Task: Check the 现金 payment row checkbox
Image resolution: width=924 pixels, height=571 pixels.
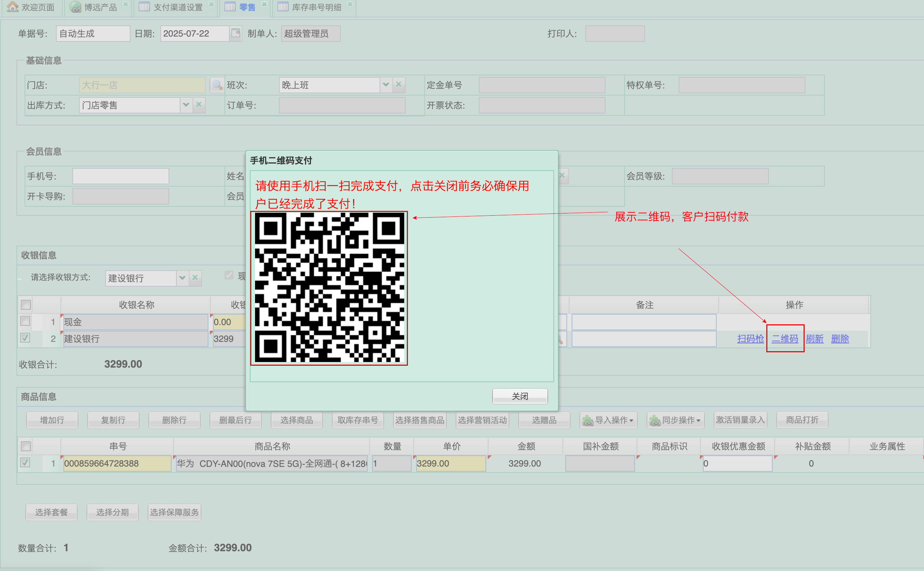Action: click(25, 321)
